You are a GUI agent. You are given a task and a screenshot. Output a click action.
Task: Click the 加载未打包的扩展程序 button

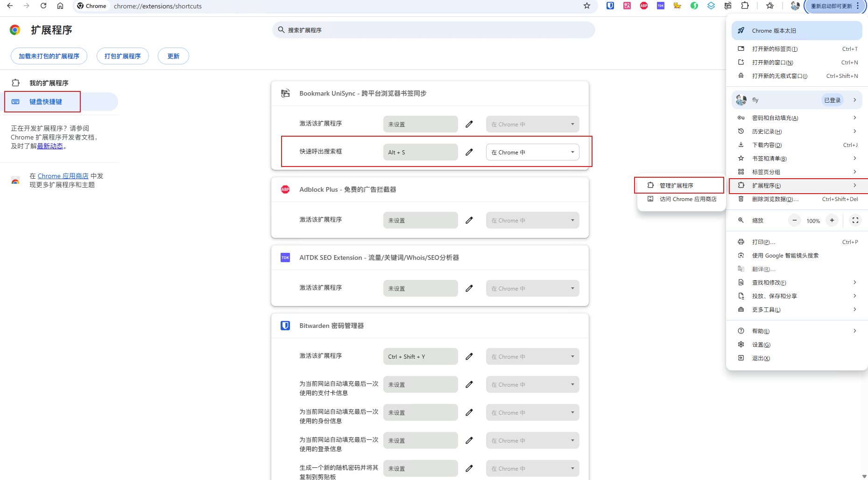click(x=49, y=56)
